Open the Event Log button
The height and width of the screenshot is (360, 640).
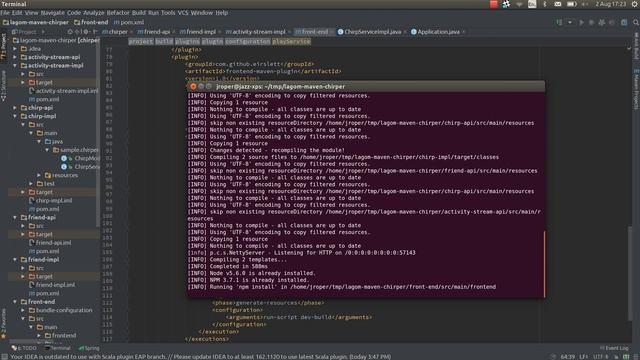614,348
